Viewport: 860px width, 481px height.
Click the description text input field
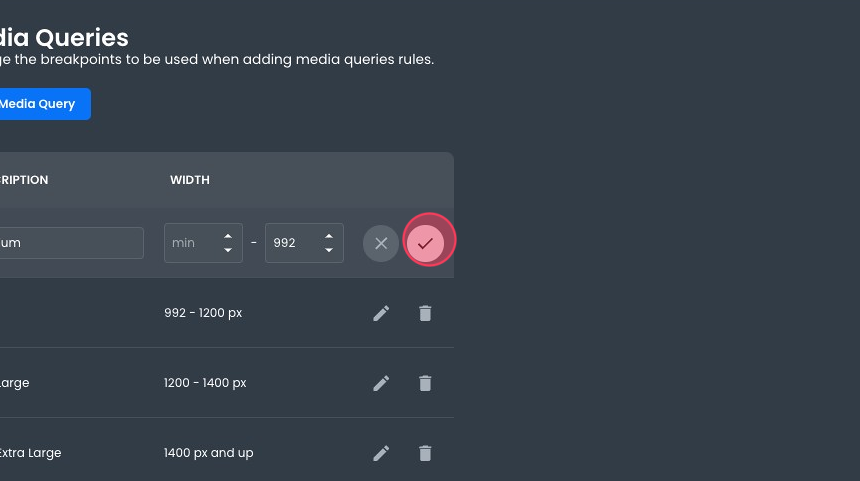tap(70, 243)
